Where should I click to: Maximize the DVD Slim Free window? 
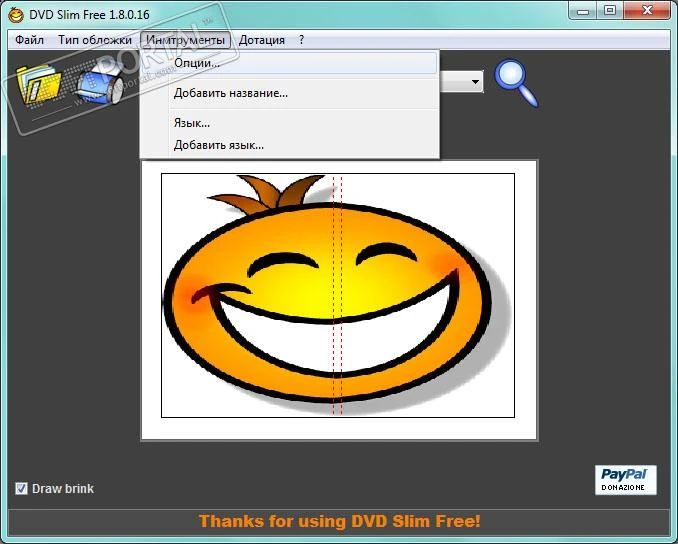click(609, 12)
